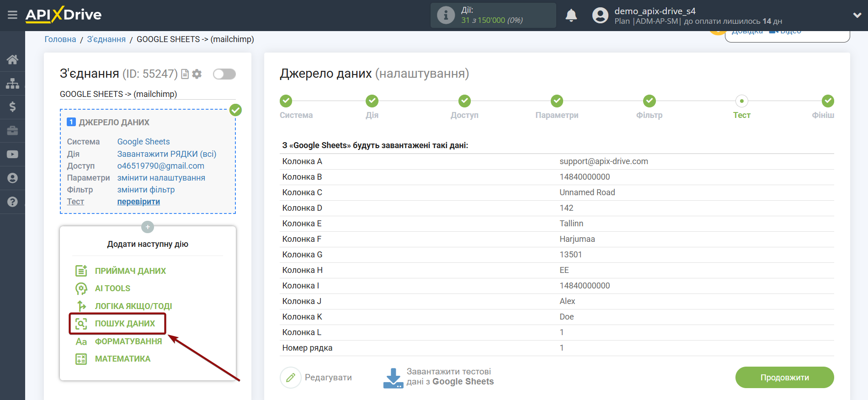The image size is (868, 400).
Task: Open connection settings gear icon
Action: 197,74
